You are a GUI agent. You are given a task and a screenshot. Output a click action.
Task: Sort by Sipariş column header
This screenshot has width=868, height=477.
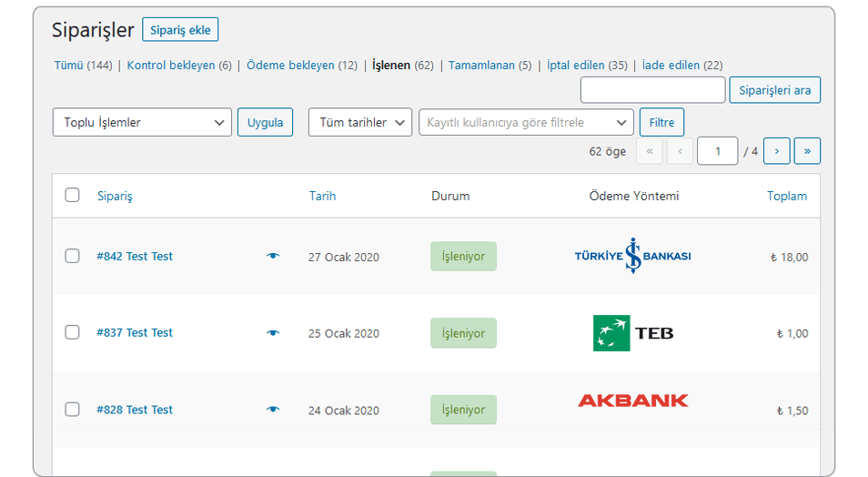click(x=116, y=196)
